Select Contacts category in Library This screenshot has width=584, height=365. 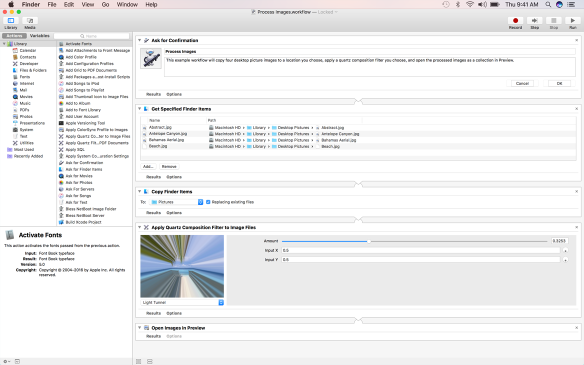28,57
